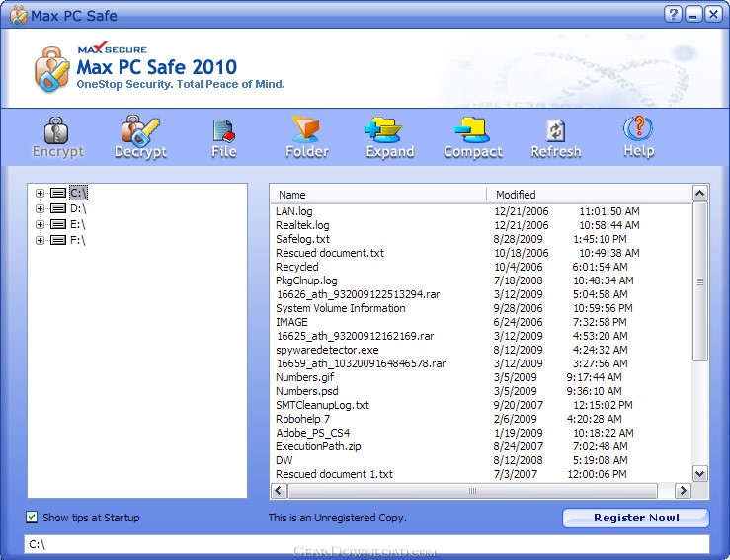This screenshot has width=730, height=560.
Task: Select Realtek.log in the file list
Action: coord(302,225)
